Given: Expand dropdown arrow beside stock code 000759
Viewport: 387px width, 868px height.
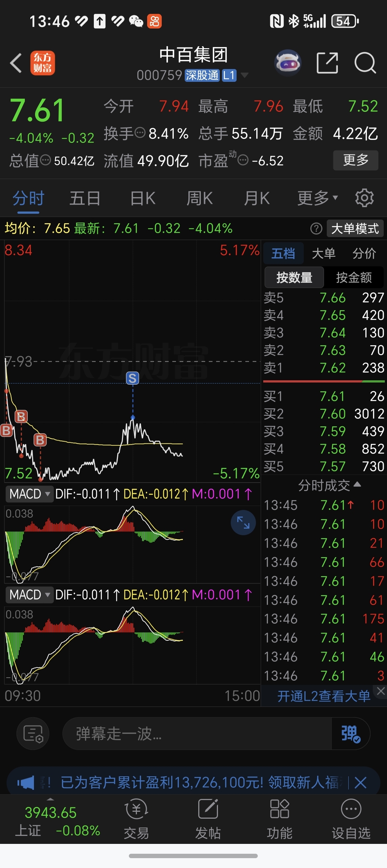Looking at the screenshot, I should [245, 75].
